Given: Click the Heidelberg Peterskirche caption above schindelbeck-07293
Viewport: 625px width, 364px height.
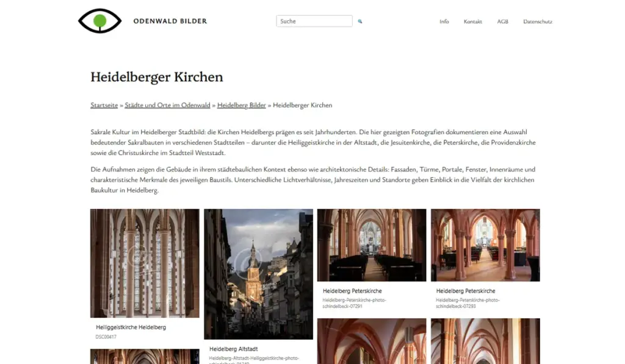Looking at the screenshot, I should click(x=466, y=291).
